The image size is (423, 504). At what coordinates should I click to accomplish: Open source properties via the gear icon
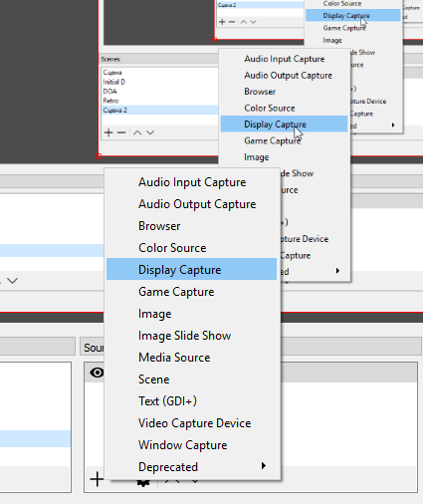[x=143, y=483]
